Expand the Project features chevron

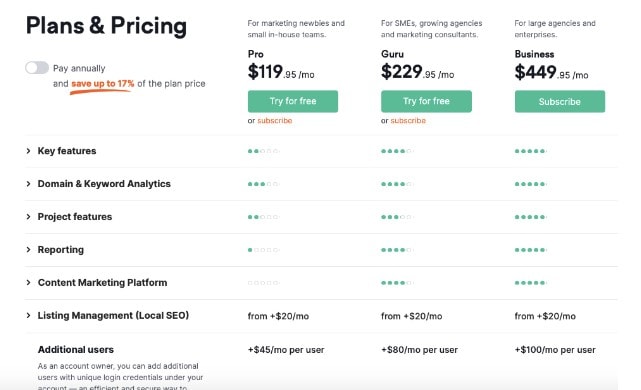(x=28, y=217)
